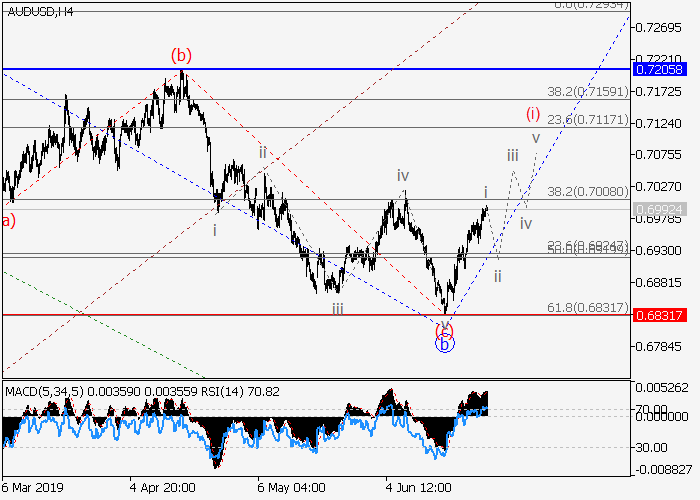Select the 4 Jun 12:00 date marker
The height and width of the screenshot is (500, 700).
click(x=419, y=489)
